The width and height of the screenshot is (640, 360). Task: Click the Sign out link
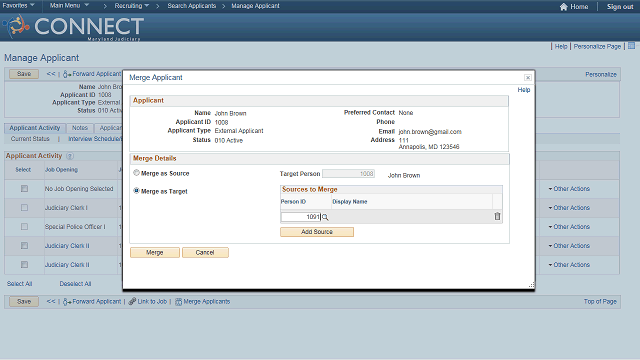click(x=620, y=7)
